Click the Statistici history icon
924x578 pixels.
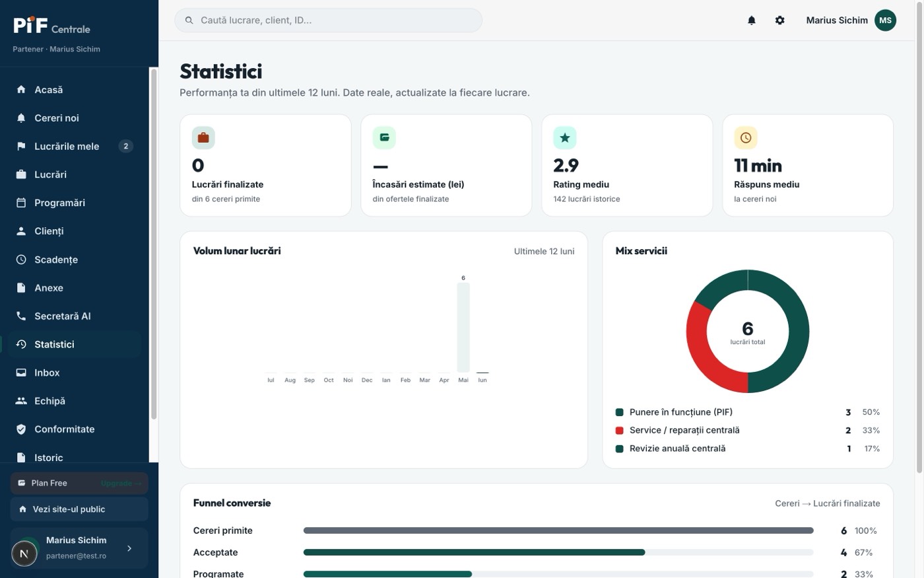21,344
